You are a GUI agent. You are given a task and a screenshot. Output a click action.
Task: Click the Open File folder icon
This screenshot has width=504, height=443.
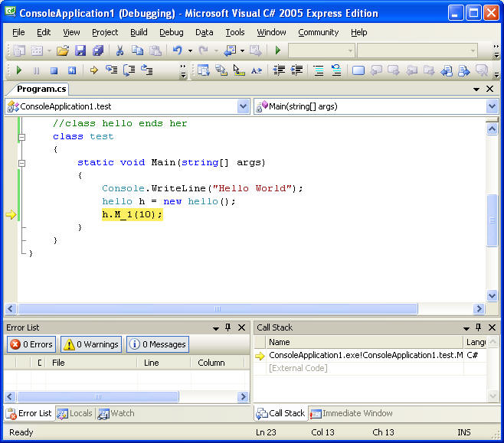click(62, 50)
